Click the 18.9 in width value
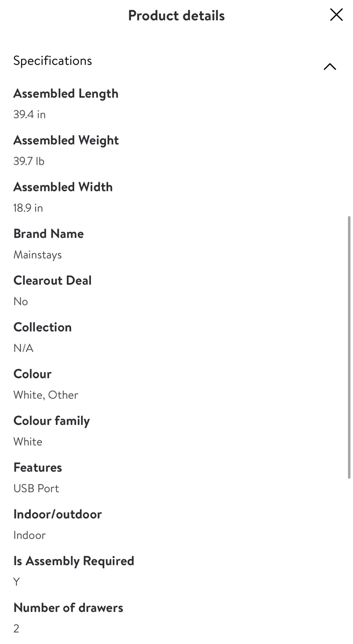The width and height of the screenshot is (353, 644). coord(28,208)
